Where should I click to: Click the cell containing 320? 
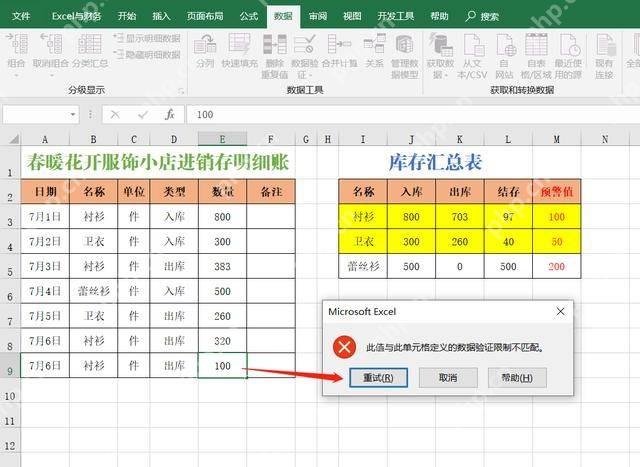pos(222,341)
